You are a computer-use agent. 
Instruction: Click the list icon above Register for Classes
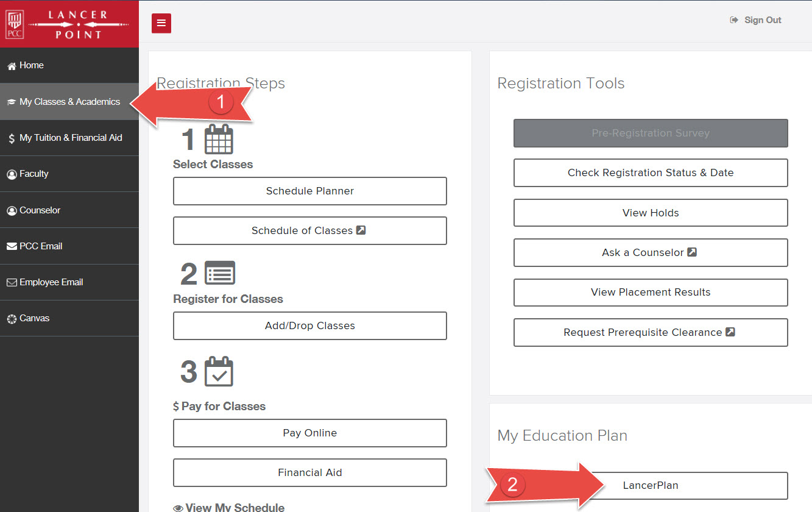220,274
